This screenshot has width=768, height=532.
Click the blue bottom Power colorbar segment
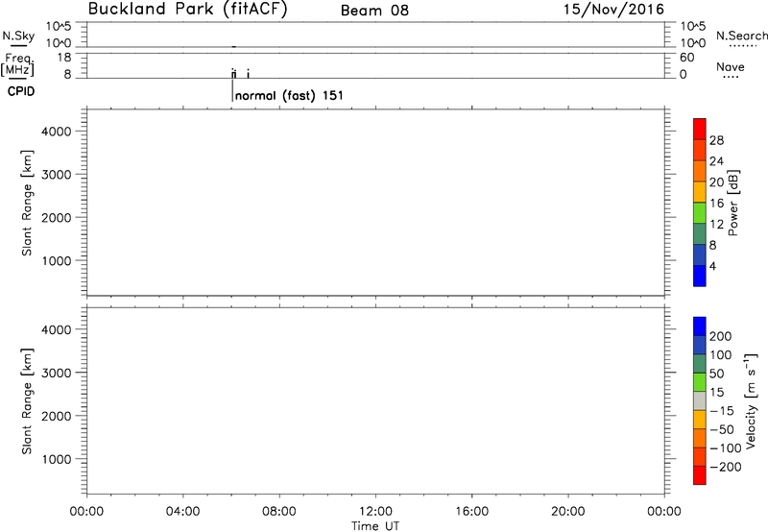click(700, 276)
